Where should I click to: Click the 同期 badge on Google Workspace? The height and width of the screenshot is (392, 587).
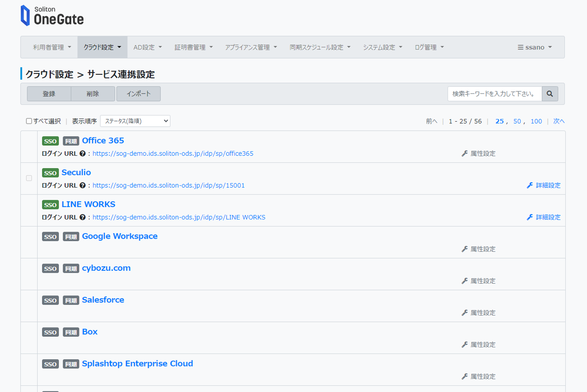[71, 236]
